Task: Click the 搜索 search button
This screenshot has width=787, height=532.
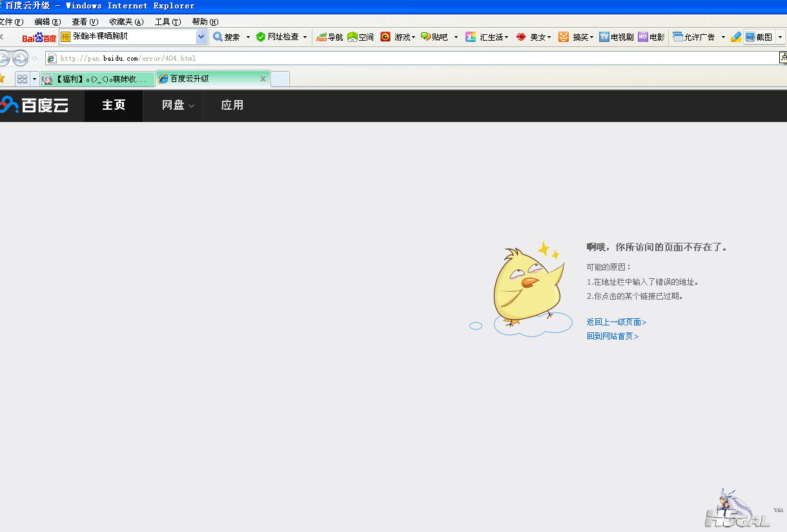Action: 227,37
